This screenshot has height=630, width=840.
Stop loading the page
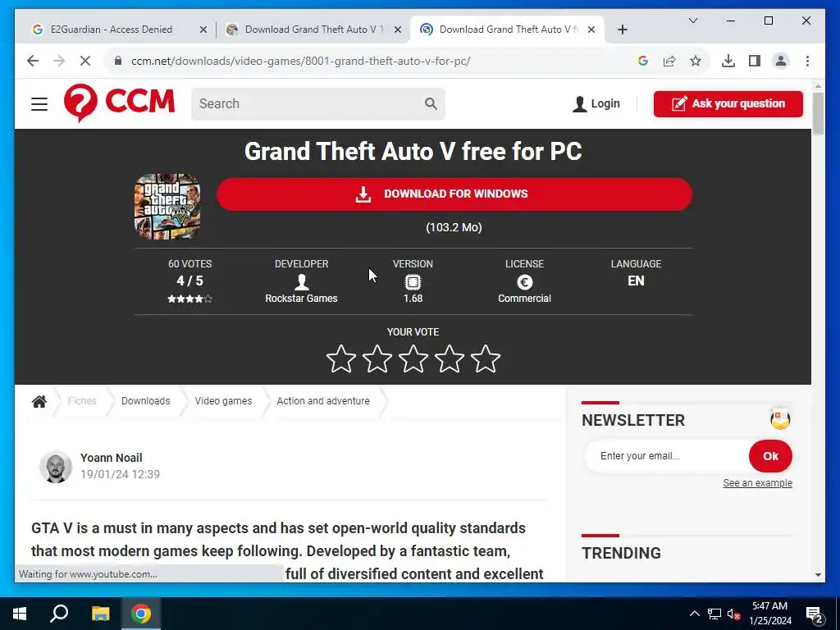85,61
